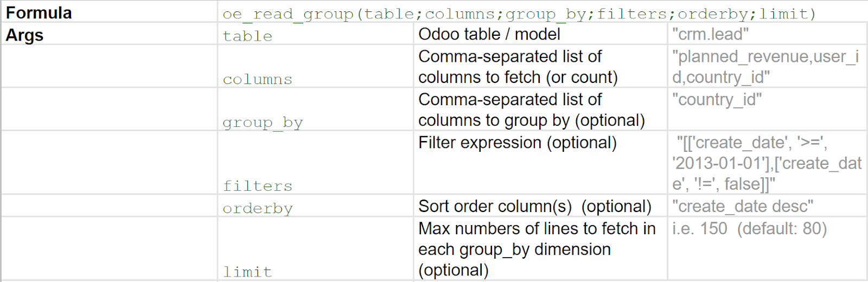The image size is (868, 282).
Task: Click the 'Formula' label cell
Action: coord(39,12)
